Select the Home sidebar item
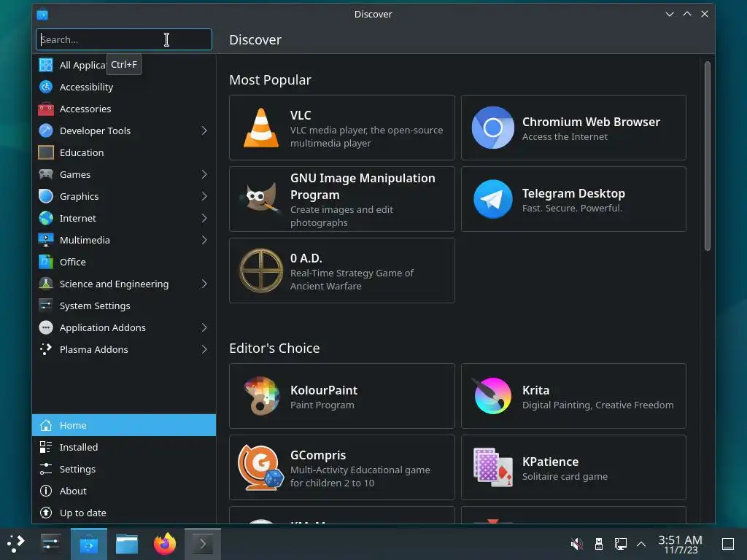This screenshot has width=747, height=560. 124,425
